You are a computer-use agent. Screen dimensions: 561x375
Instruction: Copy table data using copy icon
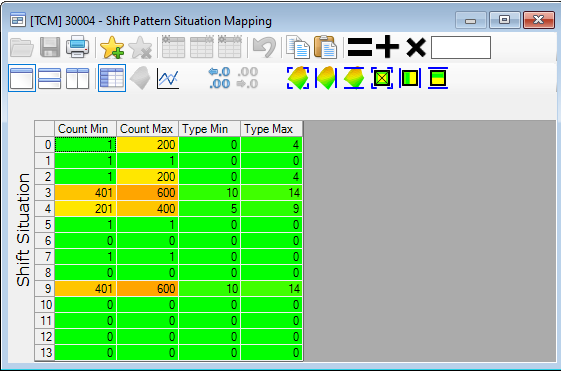(x=298, y=47)
